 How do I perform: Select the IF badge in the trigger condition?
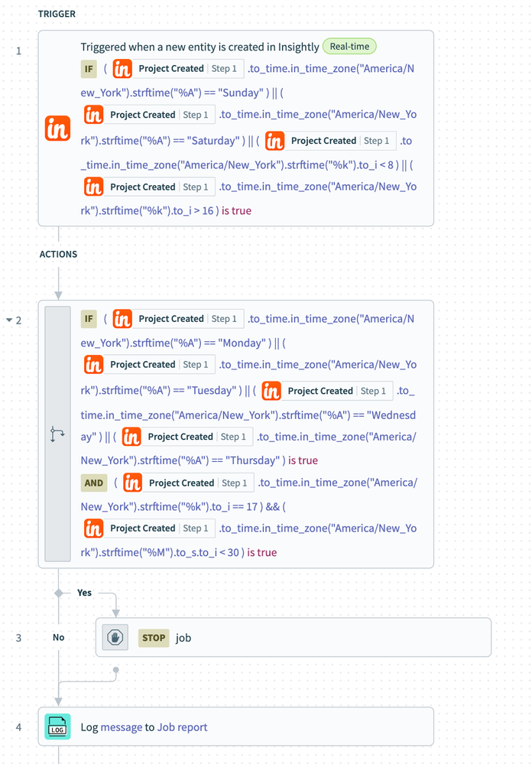[90, 69]
